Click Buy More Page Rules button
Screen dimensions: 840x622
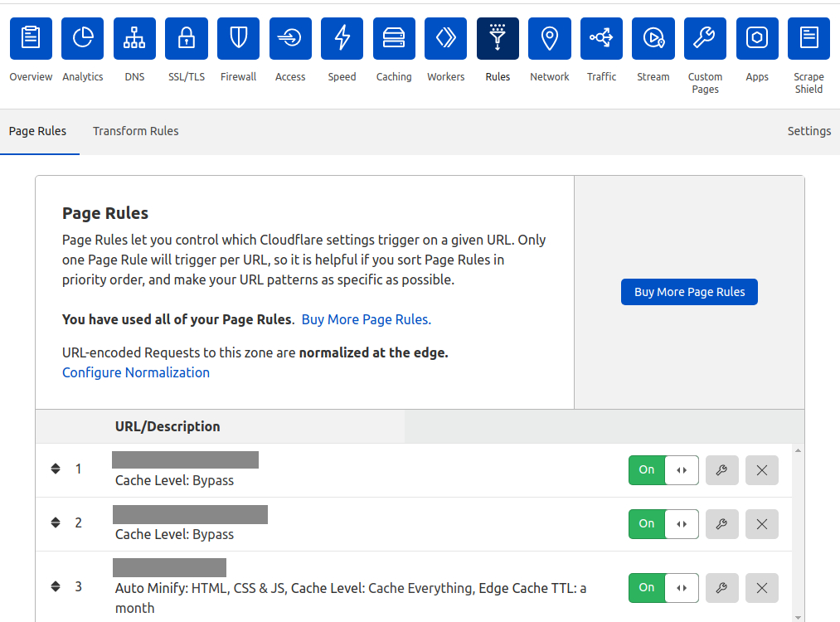689,292
